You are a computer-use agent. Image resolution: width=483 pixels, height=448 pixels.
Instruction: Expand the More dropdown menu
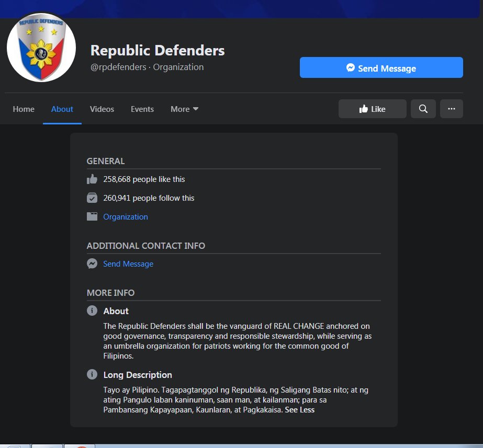tap(185, 109)
